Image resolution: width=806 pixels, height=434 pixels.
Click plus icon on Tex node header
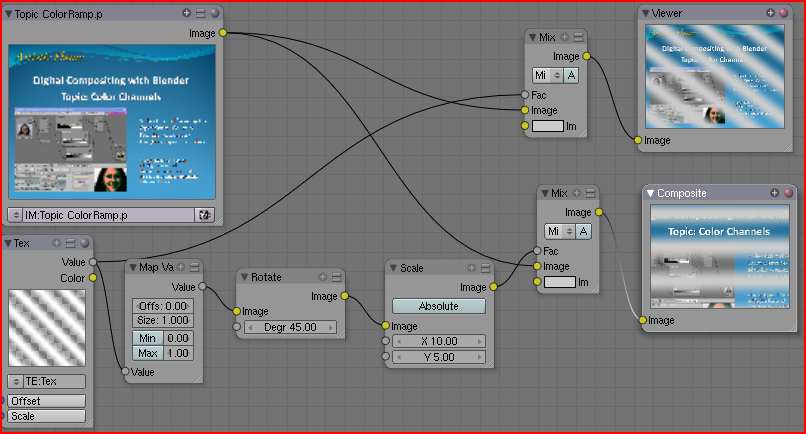click(x=57, y=243)
